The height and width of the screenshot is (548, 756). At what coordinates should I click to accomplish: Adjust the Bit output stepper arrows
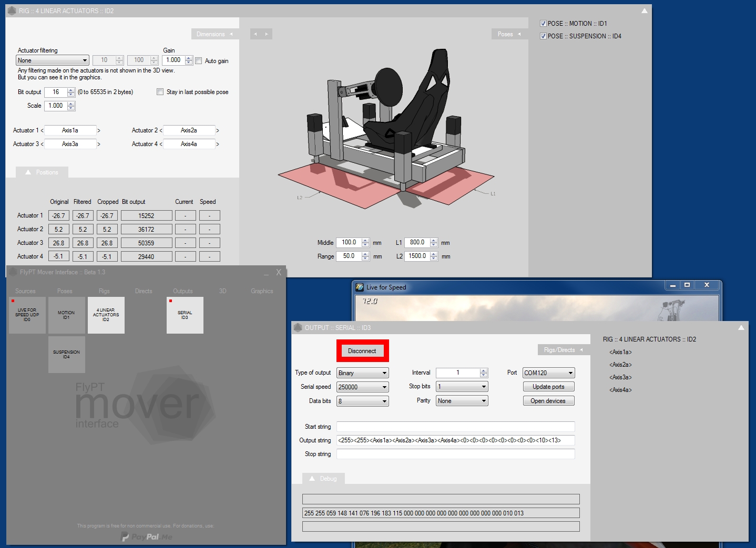click(71, 92)
